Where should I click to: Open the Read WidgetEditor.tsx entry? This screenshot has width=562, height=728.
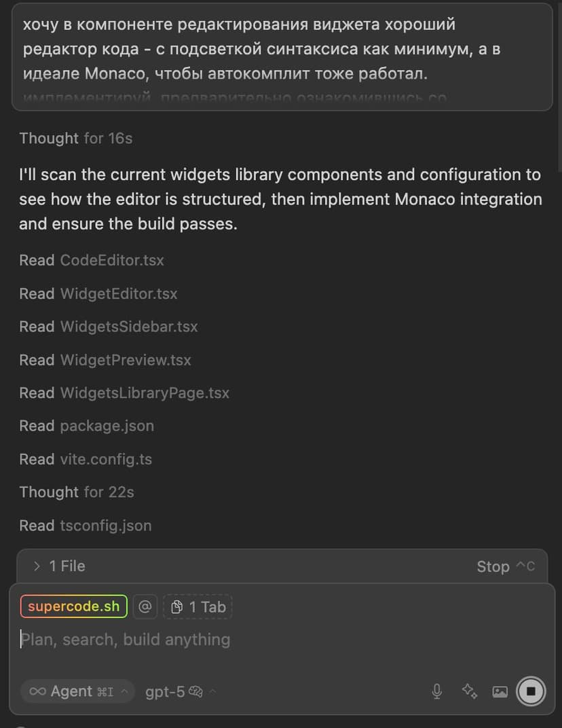point(98,293)
